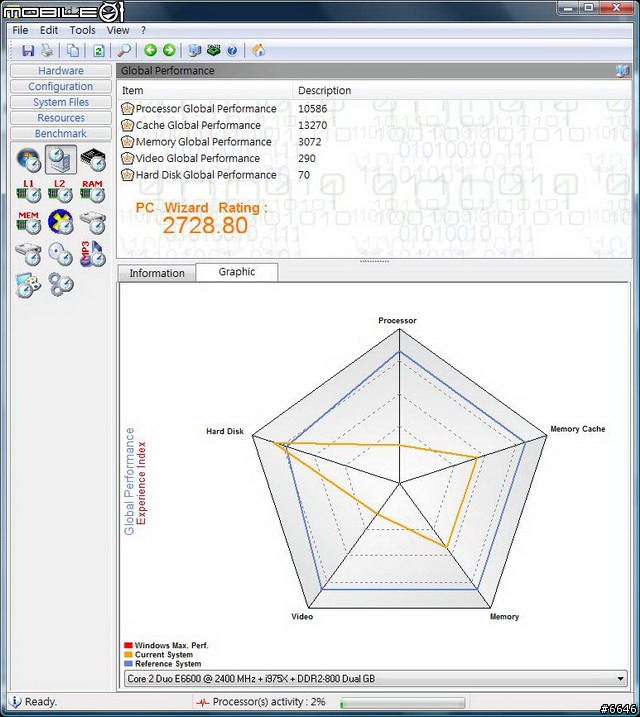Run the L1 cache benchmark
640x717 pixels.
[x=29, y=191]
